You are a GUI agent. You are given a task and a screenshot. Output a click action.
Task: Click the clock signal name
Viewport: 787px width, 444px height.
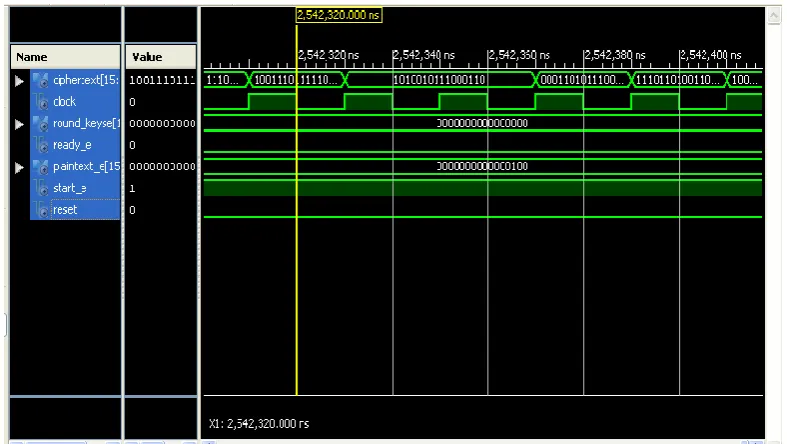[x=65, y=101]
